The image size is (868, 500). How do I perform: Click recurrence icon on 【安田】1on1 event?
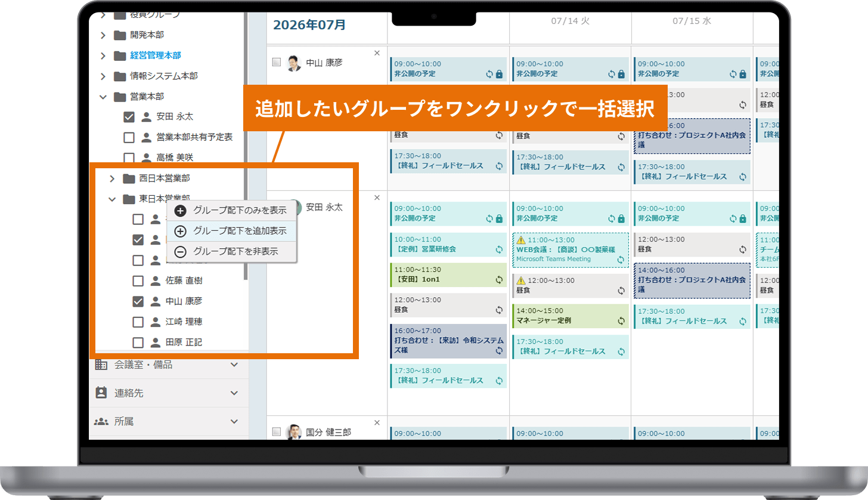pyautogui.click(x=499, y=279)
